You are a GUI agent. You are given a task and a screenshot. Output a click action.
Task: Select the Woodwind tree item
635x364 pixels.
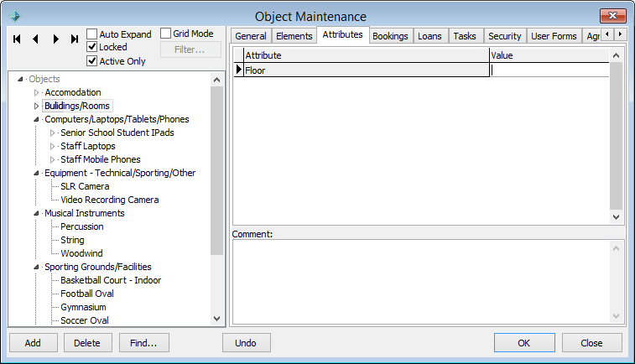(82, 253)
